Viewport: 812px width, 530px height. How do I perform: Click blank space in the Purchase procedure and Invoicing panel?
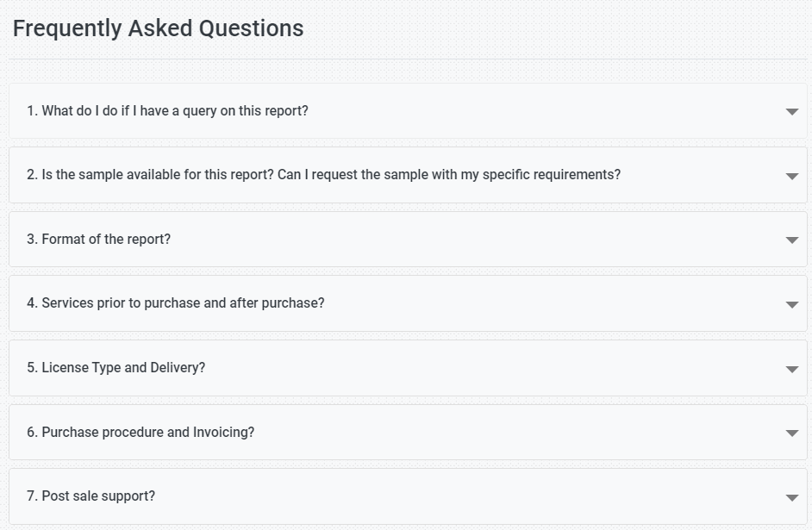(517, 433)
